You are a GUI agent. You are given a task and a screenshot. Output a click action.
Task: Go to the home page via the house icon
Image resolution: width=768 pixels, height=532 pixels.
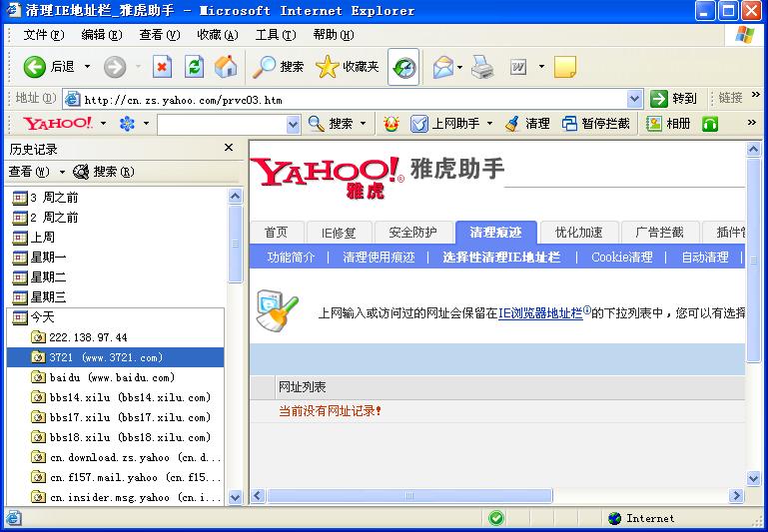point(226,67)
